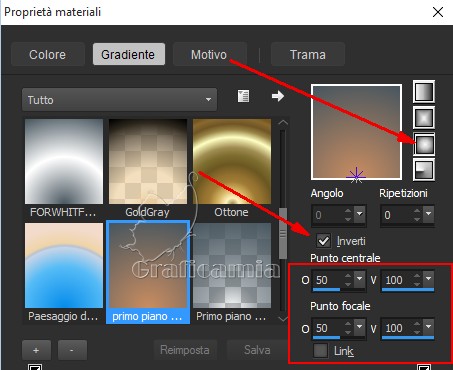
Task: Switch to the Trama tab
Action: coord(308,54)
